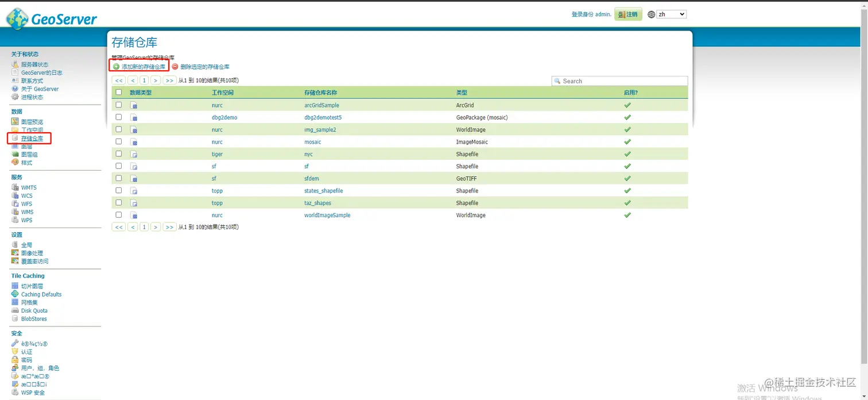
Task: Click the bottom pager next > button
Action: 156,227
